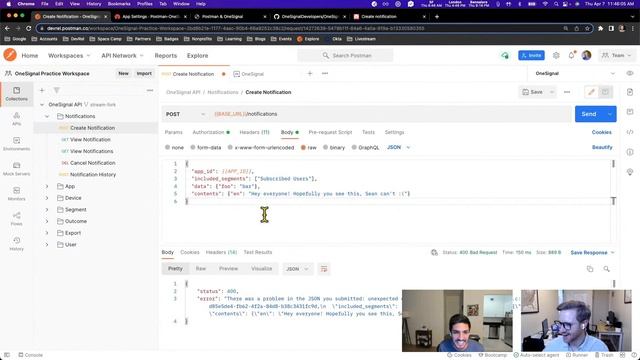Screen dimensions: 640x360
Task: Click the collections filter icon
Action: [x=56, y=90]
